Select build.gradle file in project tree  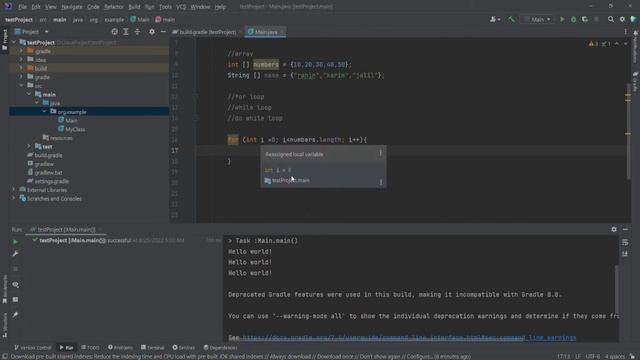48,155
